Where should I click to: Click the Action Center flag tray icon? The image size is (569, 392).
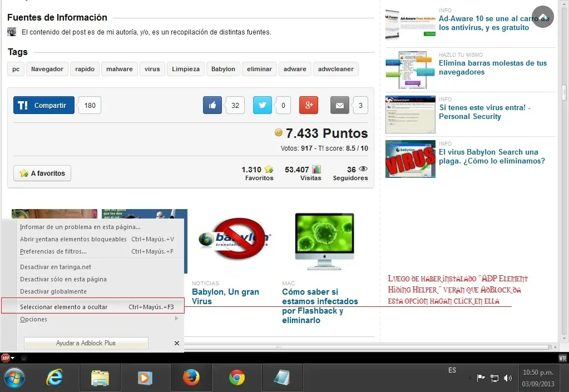pos(481,378)
